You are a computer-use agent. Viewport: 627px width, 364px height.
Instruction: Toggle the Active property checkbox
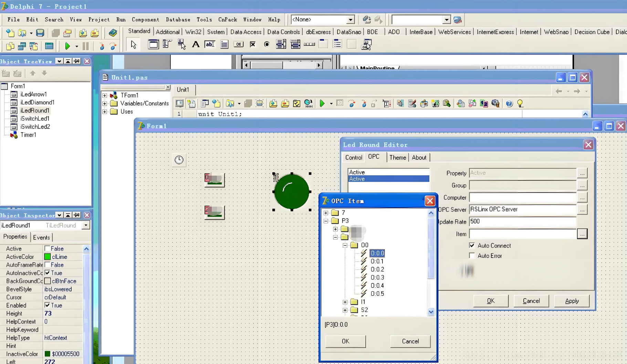(x=47, y=248)
